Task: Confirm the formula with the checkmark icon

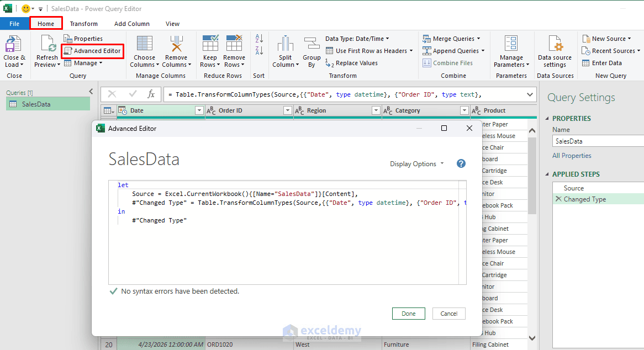Action: pyautogui.click(x=132, y=94)
